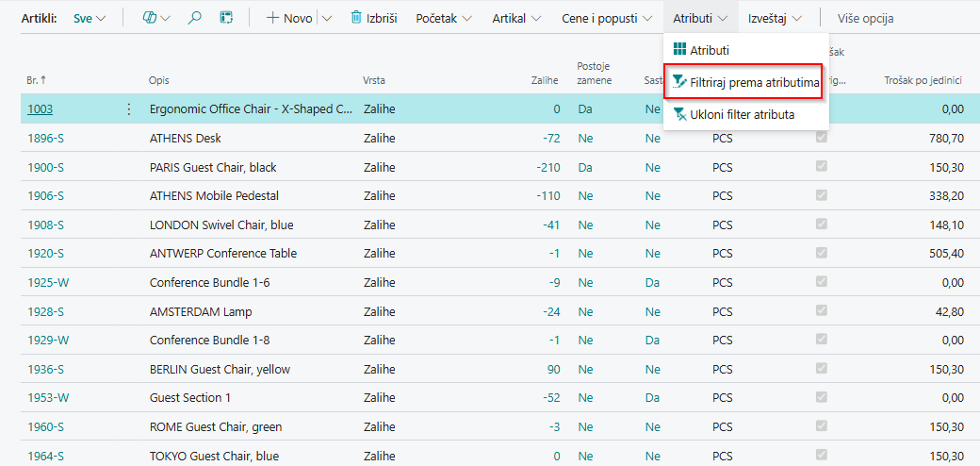Expand the arrow next to Novo
This screenshot has height=466, width=980.
[327, 18]
